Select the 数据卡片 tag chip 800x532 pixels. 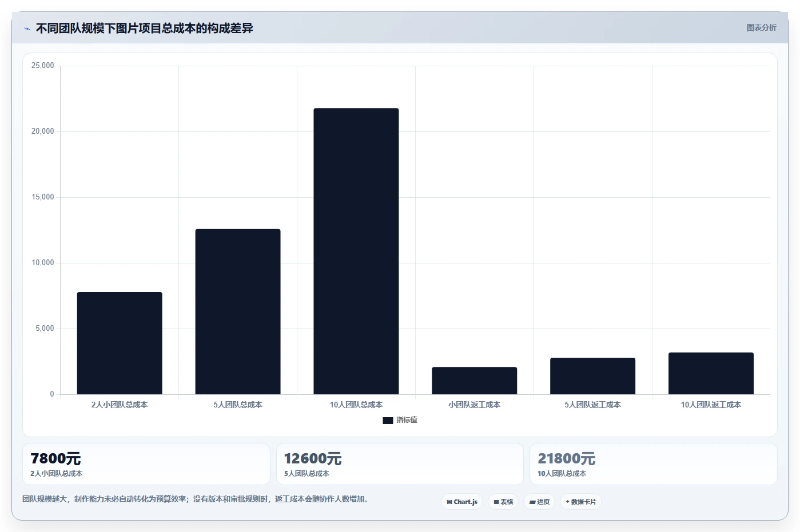point(581,502)
